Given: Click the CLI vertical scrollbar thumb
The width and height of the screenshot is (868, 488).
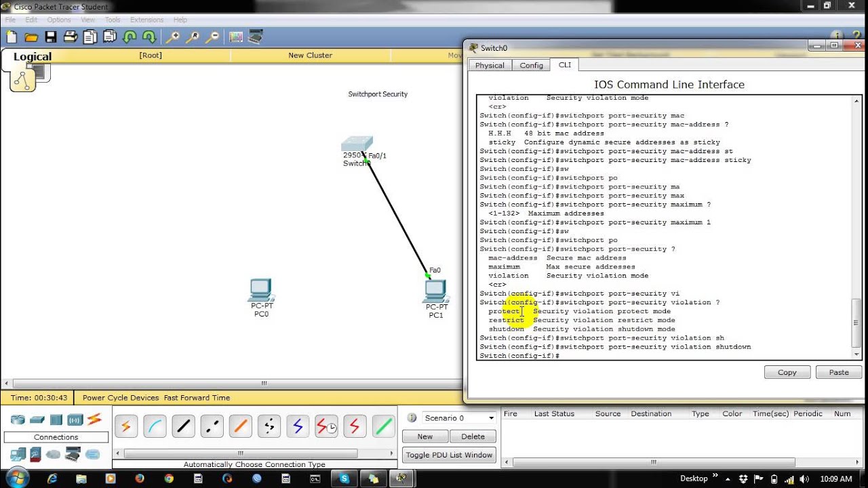Looking at the screenshot, I should [856, 323].
